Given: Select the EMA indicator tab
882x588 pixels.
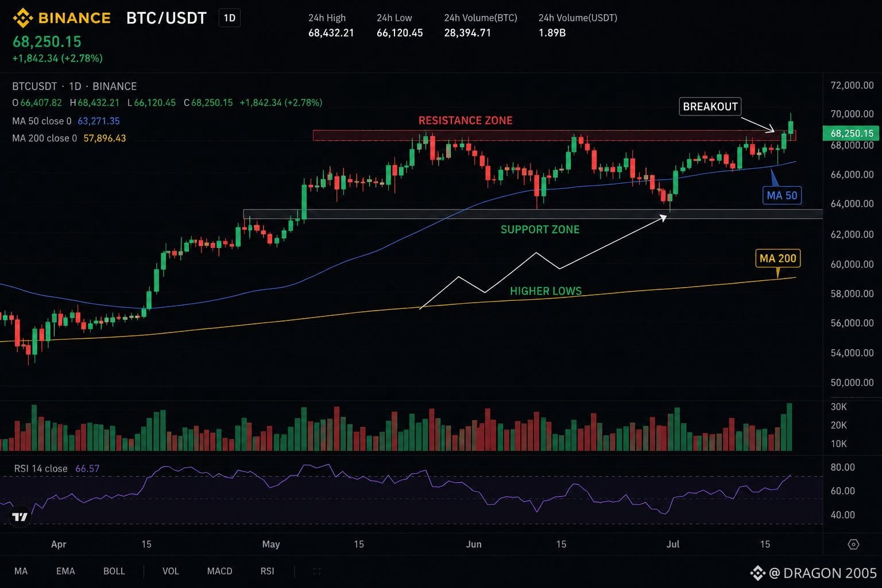Looking at the screenshot, I should [65, 571].
